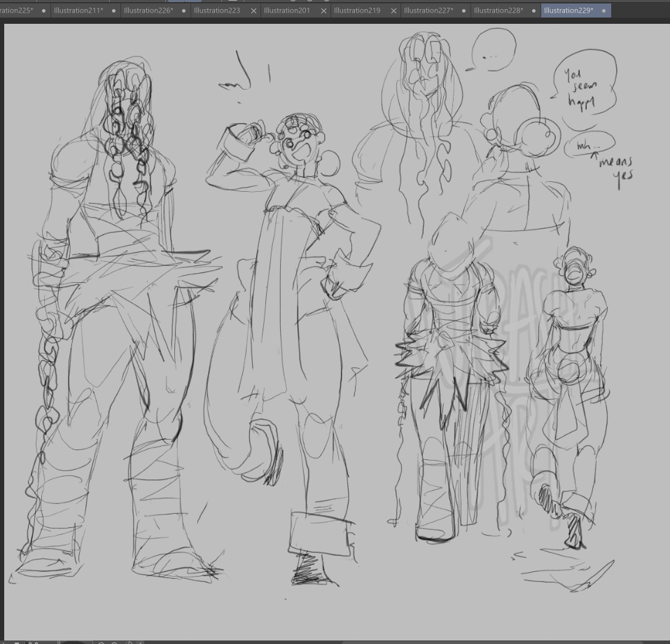The width and height of the screenshot is (670, 644).
Task: Close the Illustration219 tab
Action: [393, 11]
